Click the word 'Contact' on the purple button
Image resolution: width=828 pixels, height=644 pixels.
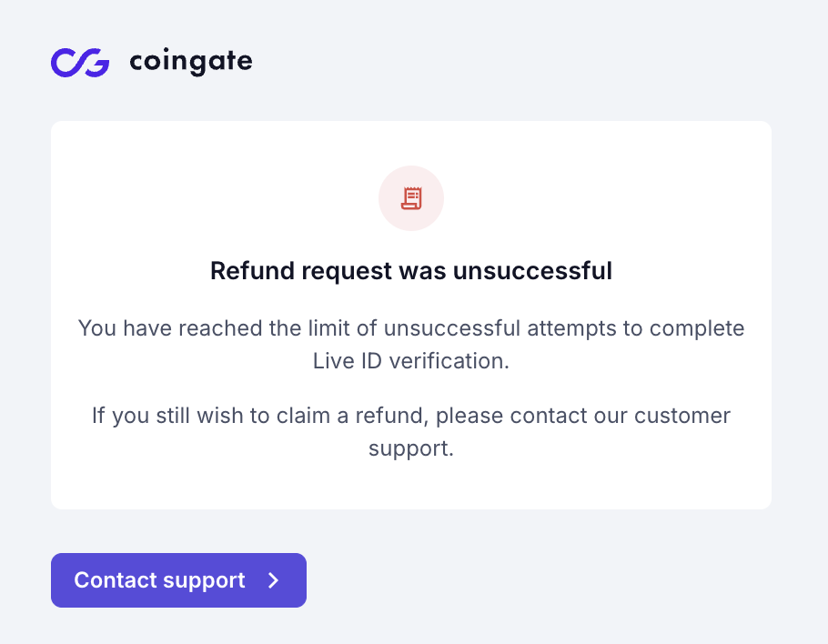click(116, 580)
